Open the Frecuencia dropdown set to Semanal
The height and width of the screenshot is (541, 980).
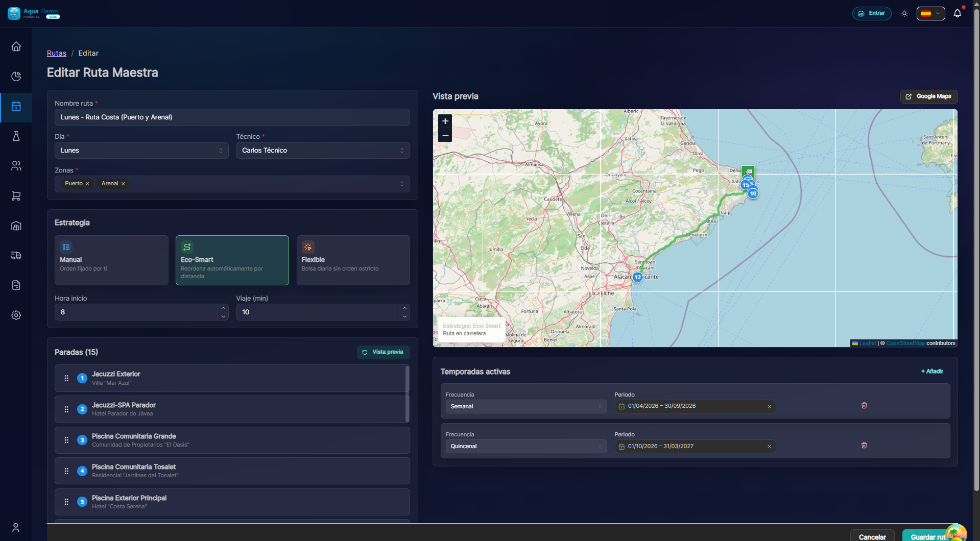[x=526, y=407]
